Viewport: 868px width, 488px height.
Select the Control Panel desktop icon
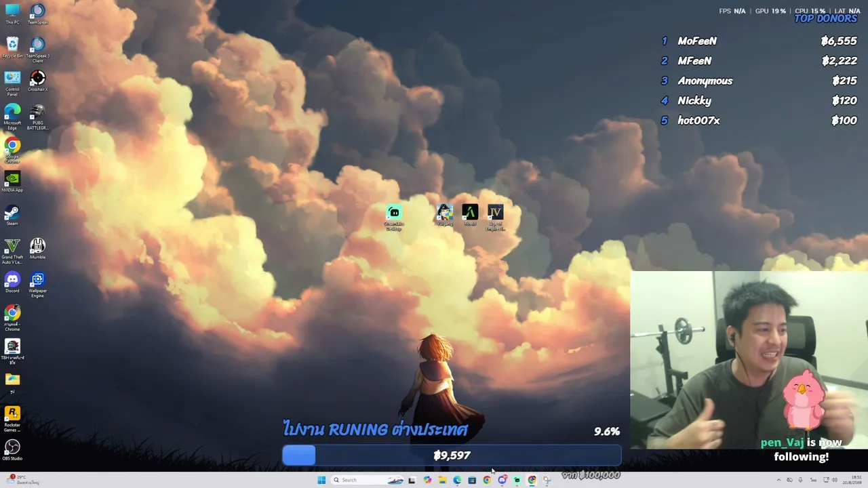click(x=12, y=83)
